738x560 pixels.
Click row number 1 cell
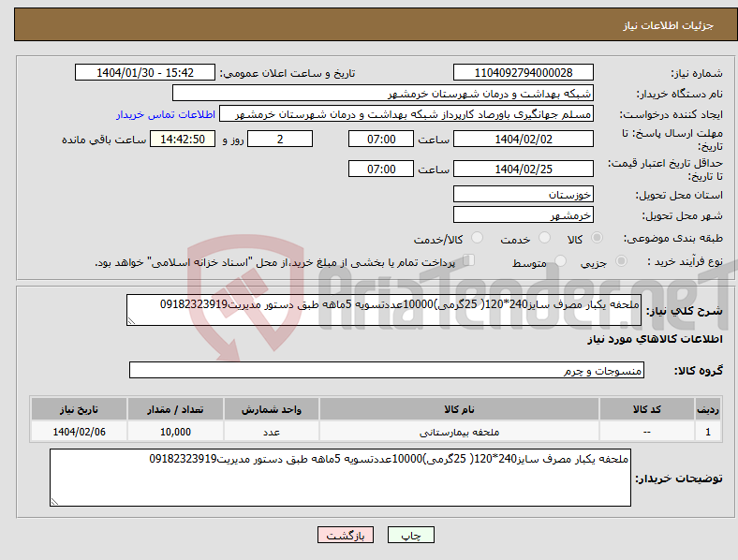tap(707, 432)
